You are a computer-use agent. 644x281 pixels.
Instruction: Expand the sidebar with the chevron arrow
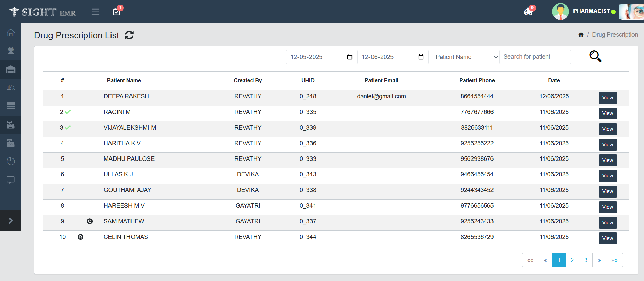coord(11,221)
